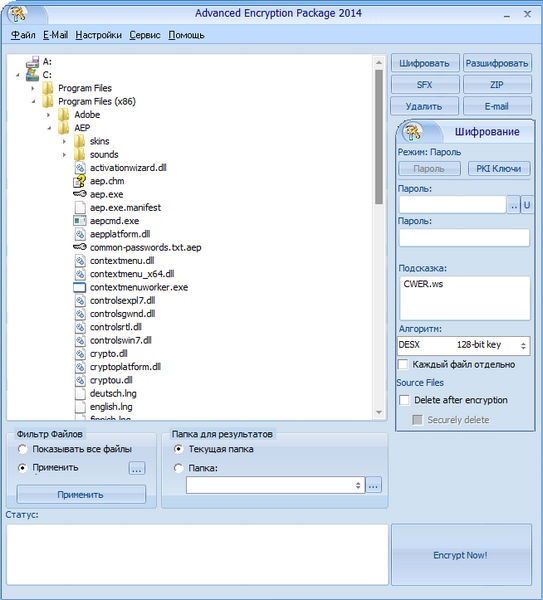The height and width of the screenshot is (600, 543).
Task: Open the Файл menu
Action: [23, 35]
